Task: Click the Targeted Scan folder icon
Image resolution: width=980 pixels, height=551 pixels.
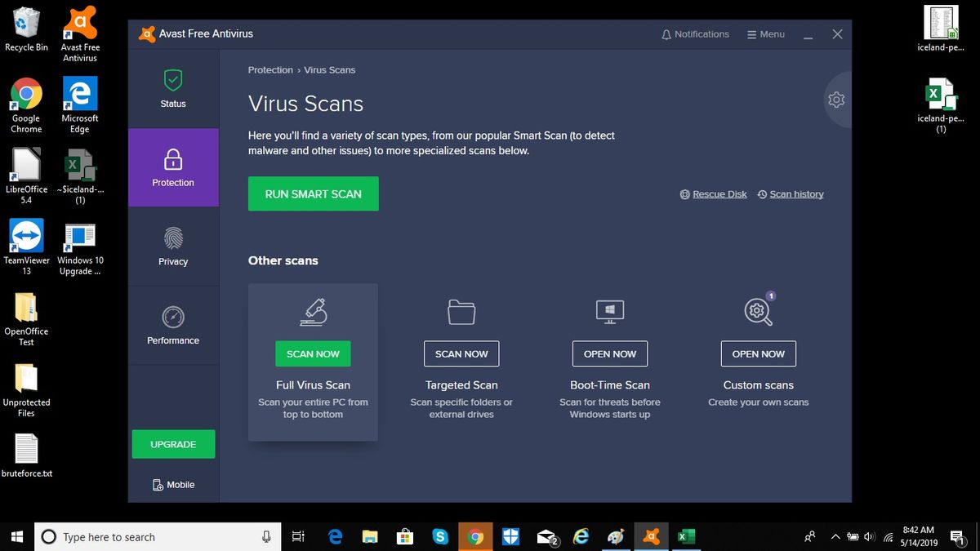Action: (x=461, y=311)
